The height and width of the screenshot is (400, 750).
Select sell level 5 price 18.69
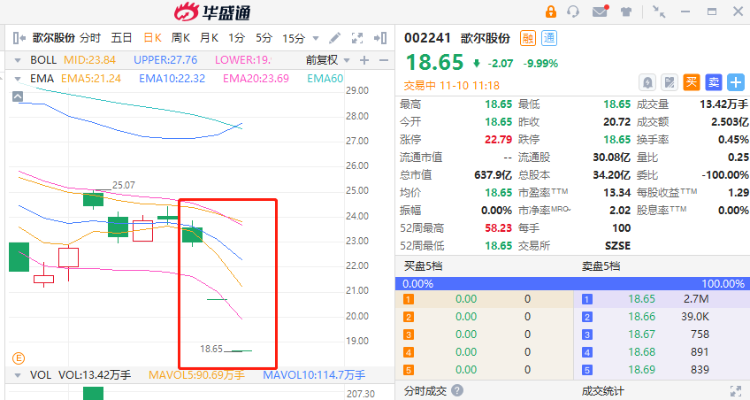(641, 370)
